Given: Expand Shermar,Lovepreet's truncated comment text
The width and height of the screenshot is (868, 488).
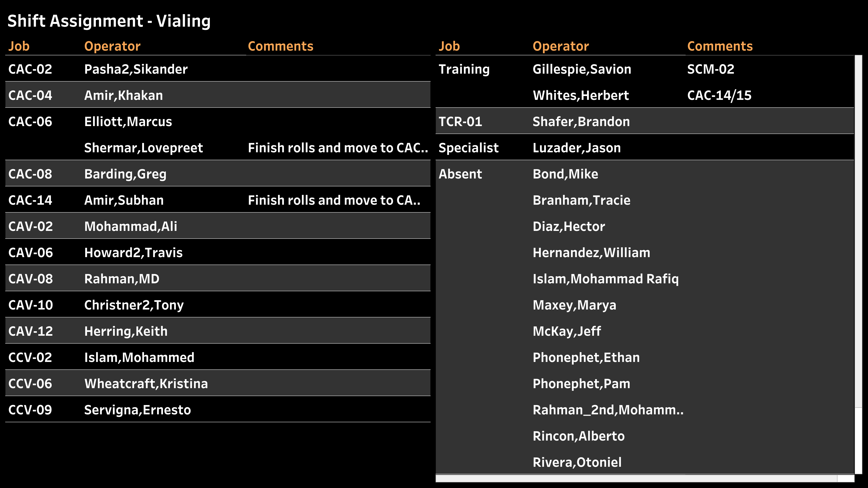Looking at the screenshot, I should click(338, 148).
